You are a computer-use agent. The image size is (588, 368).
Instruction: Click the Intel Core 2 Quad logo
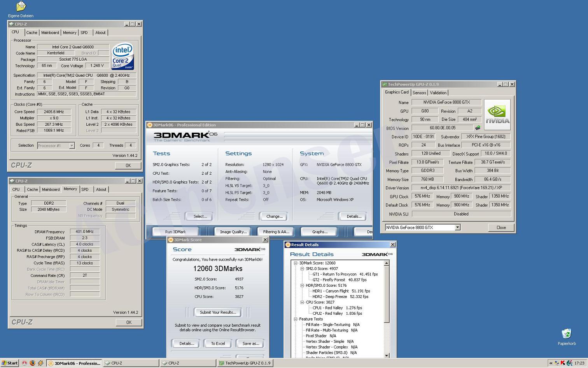123,56
